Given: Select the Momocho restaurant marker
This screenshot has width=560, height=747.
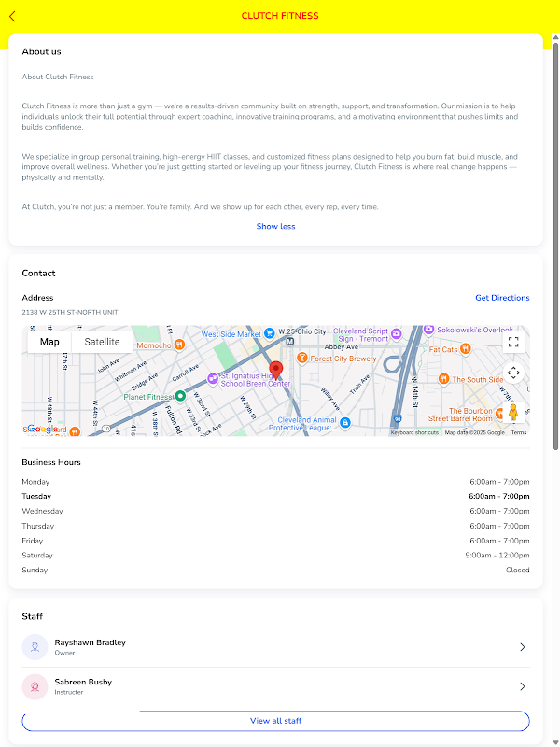Looking at the screenshot, I should click(x=179, y=345).
